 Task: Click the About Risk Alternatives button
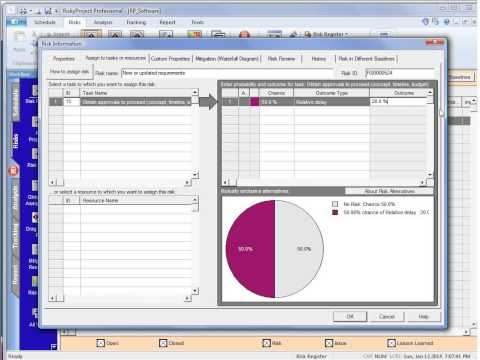tap(389, 191)
